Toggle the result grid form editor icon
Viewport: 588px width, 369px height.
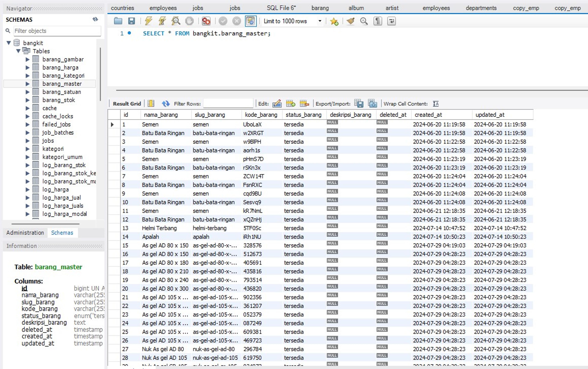[151, 103]
